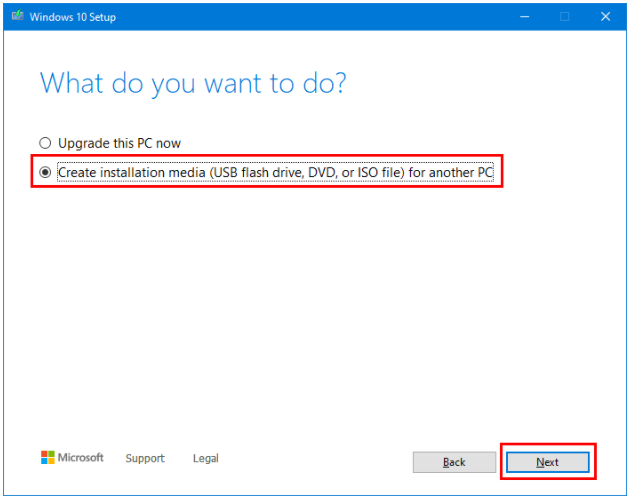Click the empty footer space between Legal and Back

pyautogui.click(x=315, y=459)
